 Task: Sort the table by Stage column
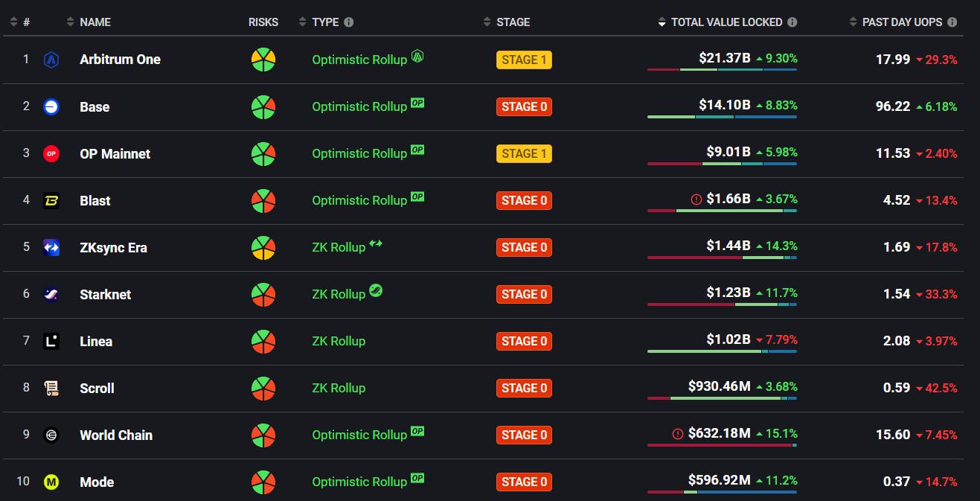[513, 22]
